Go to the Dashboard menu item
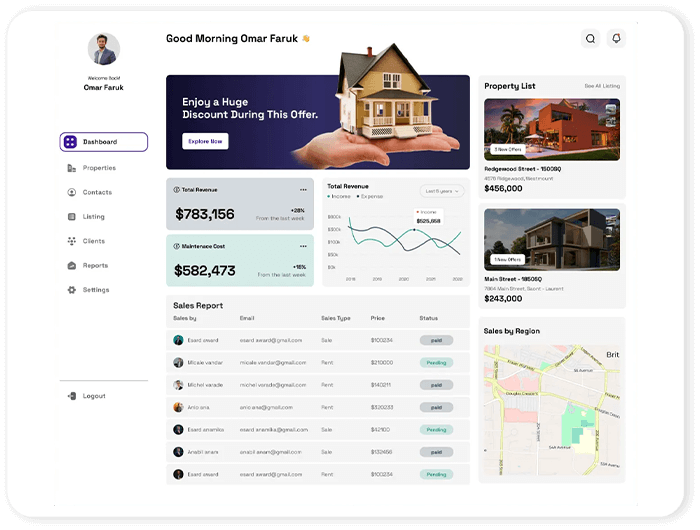 pos(104,142)
